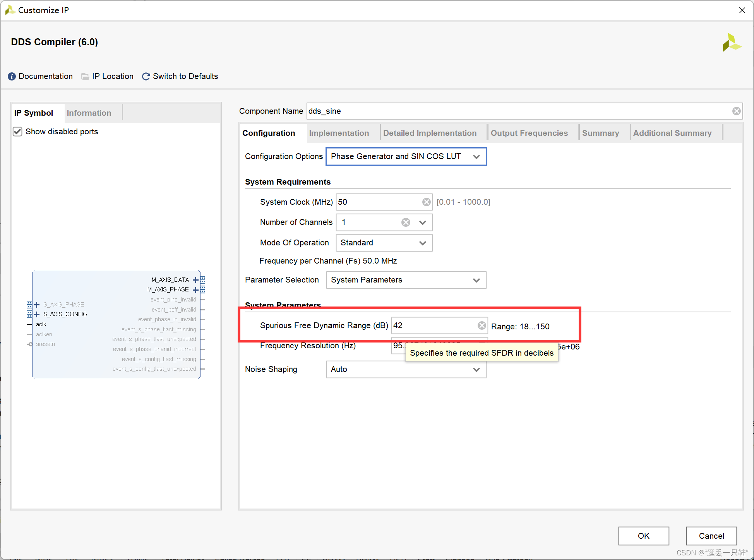The image size is (754, 560).
Task: Click the Switch to Defaults refresh icon
Action: pos(146,76)
